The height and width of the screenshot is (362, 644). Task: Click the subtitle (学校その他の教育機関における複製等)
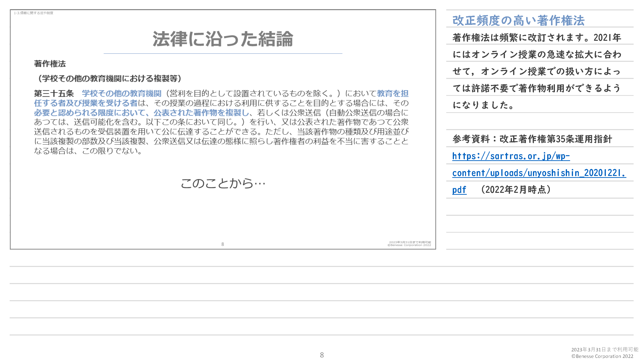tap(108, 78)
